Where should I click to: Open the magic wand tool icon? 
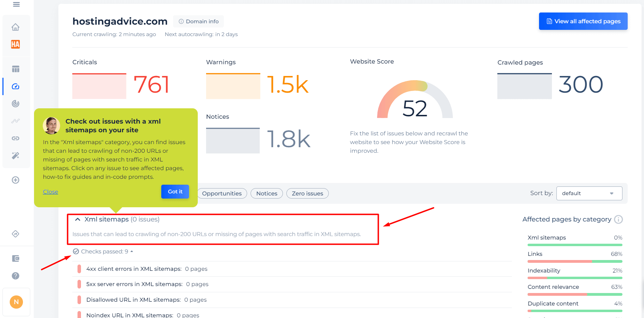pos(15,156)
